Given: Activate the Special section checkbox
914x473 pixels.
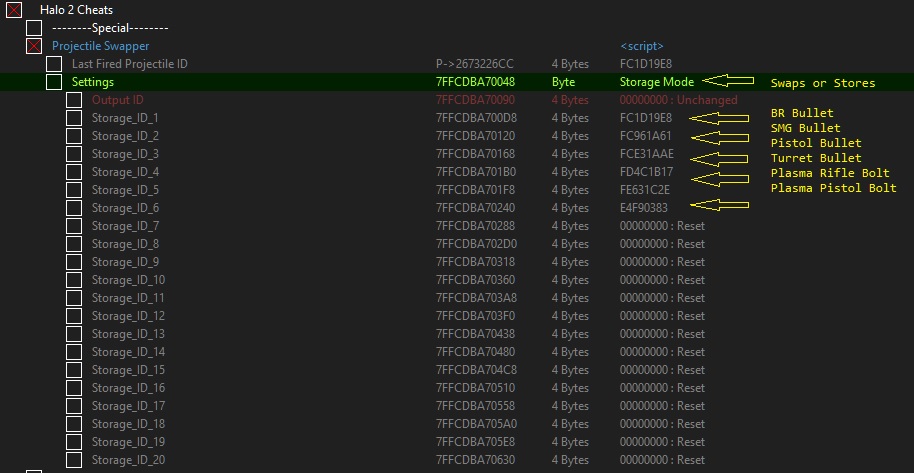Looking at the screenshot, I should pyautogui.click(x=34, y=28).
